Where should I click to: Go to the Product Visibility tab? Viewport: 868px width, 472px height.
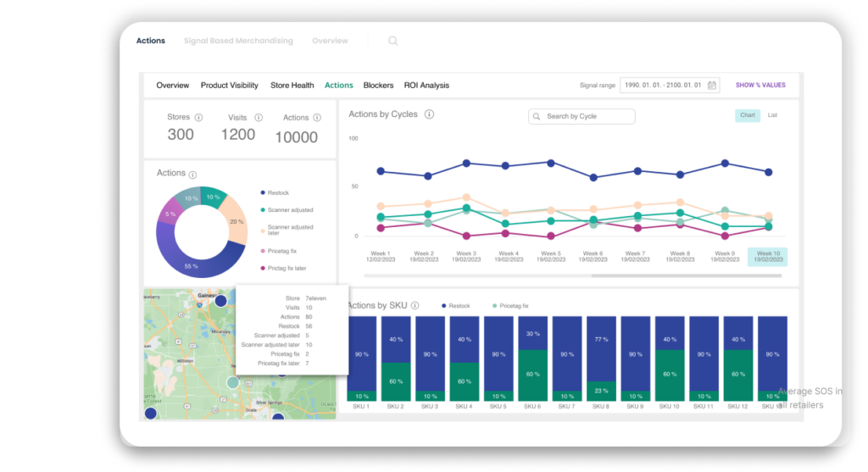(x=229, y=86)
